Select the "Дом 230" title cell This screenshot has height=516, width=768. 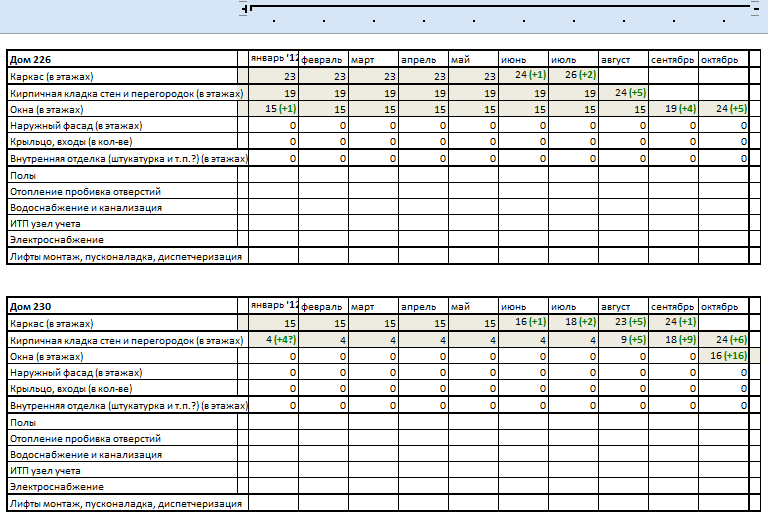pyautogui.click(x=122, y=307)
